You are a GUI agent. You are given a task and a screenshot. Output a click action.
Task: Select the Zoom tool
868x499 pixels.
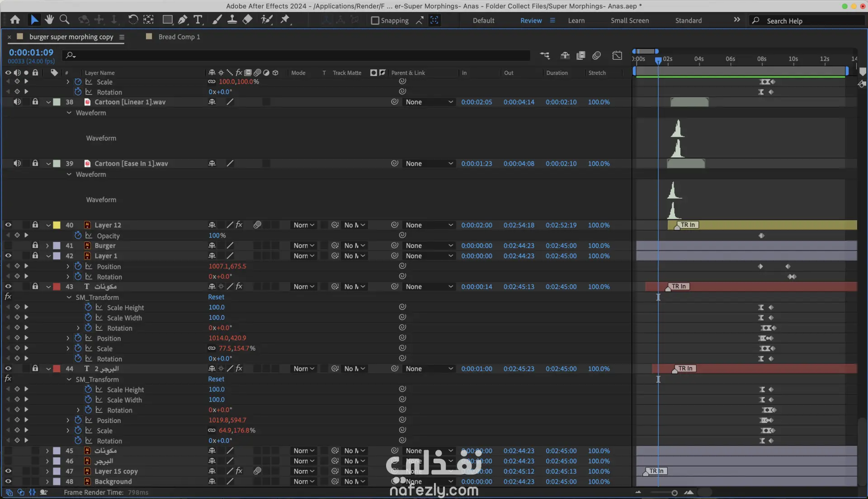click(x=65, y=19)
